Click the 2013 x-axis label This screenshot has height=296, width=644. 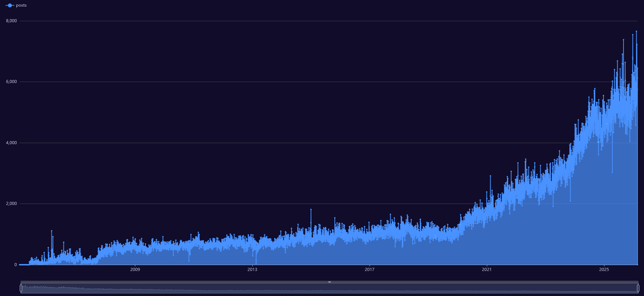[252, 270]
